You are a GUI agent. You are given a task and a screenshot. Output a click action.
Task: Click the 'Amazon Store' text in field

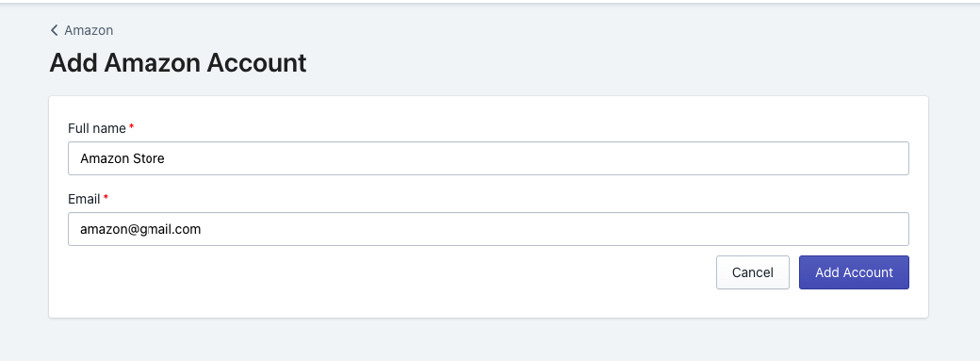point(122,158)
